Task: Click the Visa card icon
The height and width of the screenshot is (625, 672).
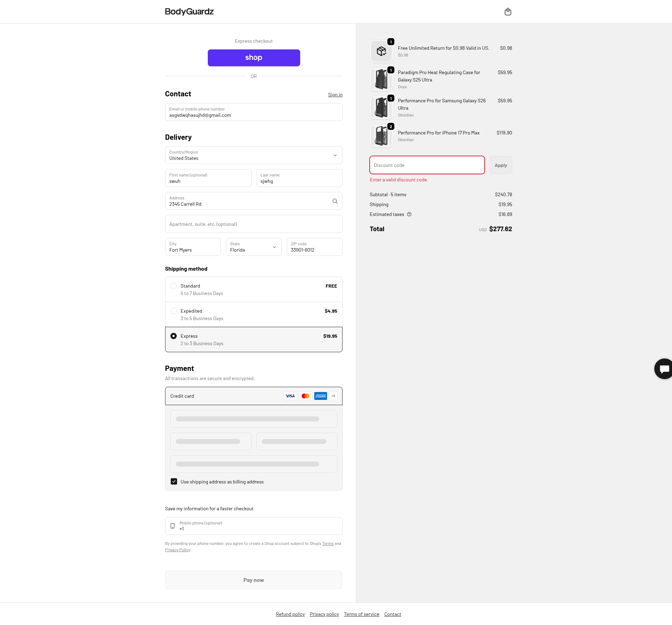Action: coord(290,396)
